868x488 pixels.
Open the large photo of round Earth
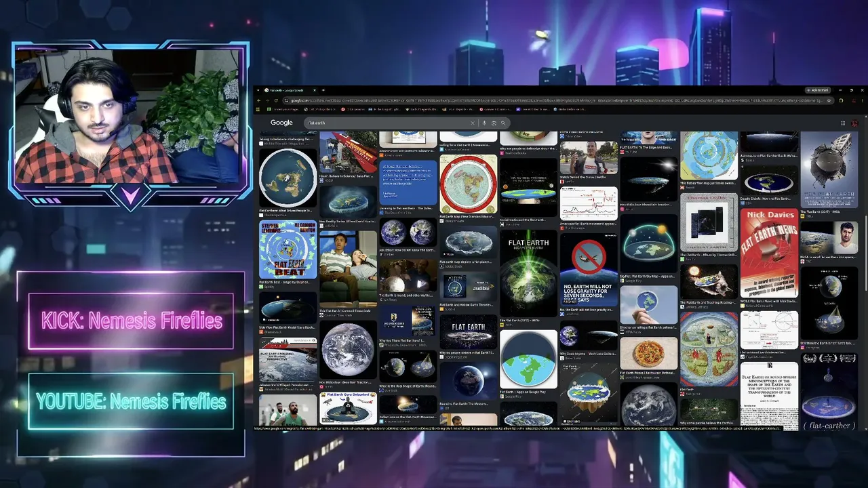coord(348,350)
